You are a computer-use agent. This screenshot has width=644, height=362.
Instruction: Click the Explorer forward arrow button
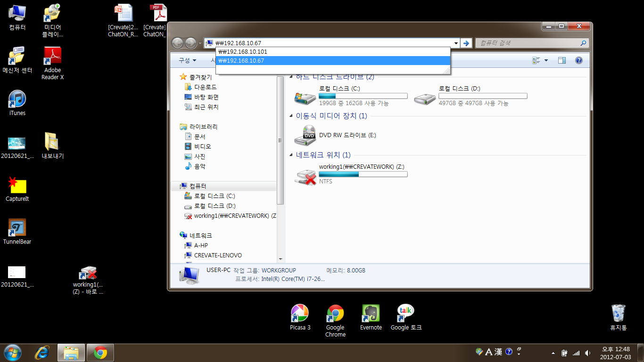coord(190,43)
